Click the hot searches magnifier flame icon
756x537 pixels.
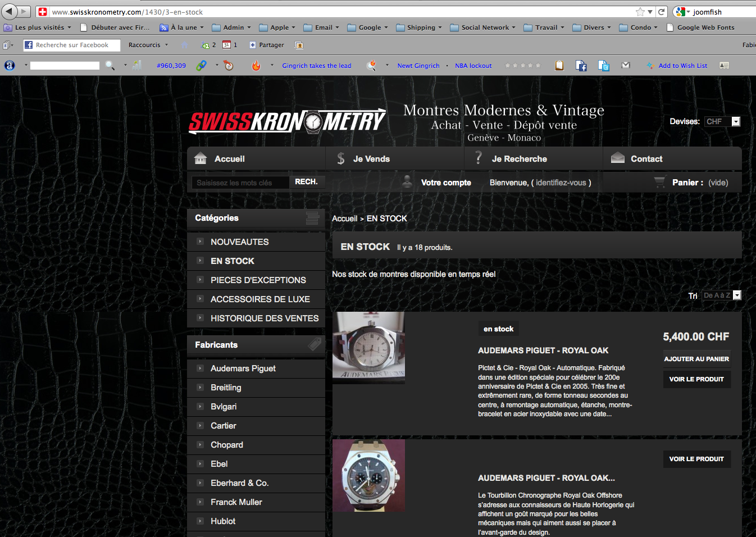pos(371,66)
